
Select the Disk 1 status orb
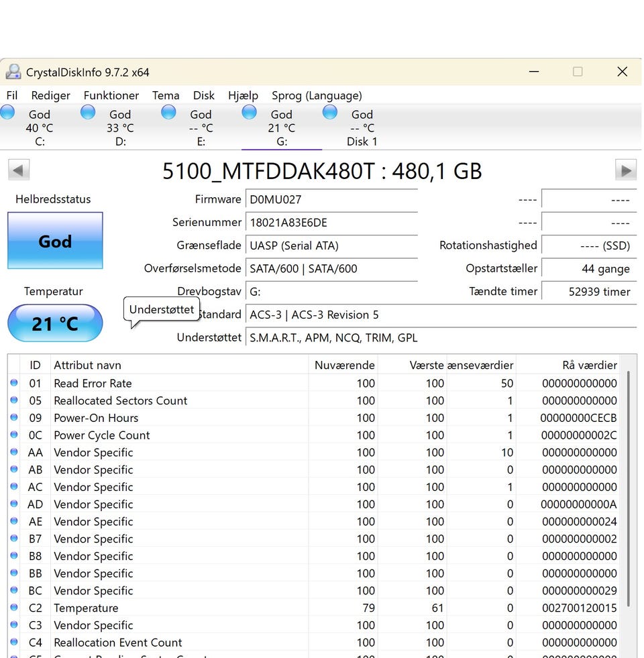pos(329,113)
